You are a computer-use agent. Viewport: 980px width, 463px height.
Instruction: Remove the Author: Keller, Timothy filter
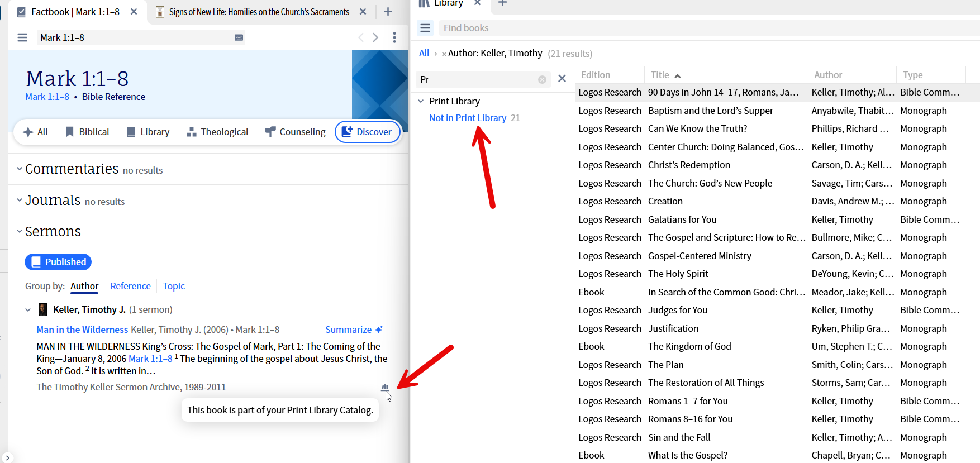444,54
